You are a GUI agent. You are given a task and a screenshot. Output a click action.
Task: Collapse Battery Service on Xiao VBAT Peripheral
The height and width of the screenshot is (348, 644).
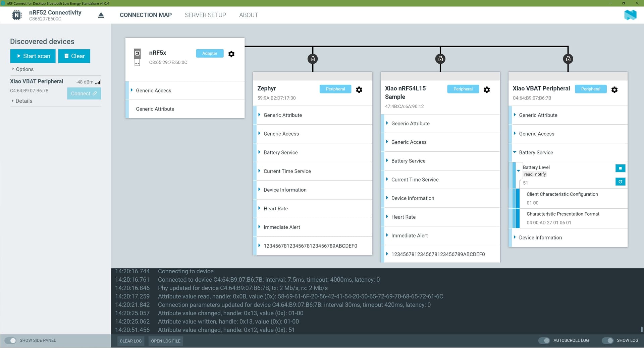[x=515, y=152]
